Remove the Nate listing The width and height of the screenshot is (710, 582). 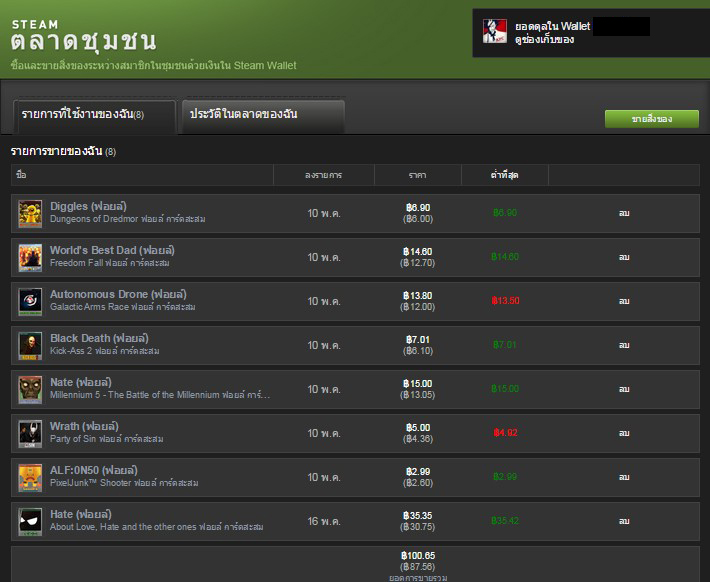pyautogui.click(x=624, y=389)
